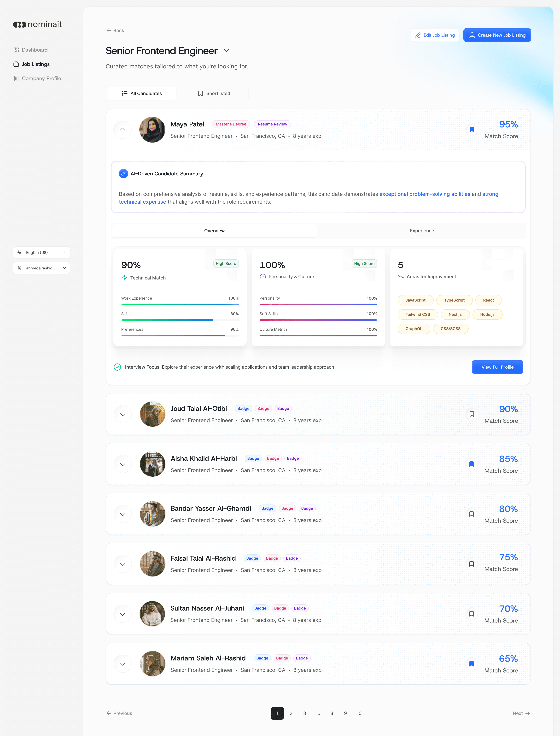560x736 pixels.
Task: Click the Interview Focus green checkmark icon
Action: pos(117,367)
